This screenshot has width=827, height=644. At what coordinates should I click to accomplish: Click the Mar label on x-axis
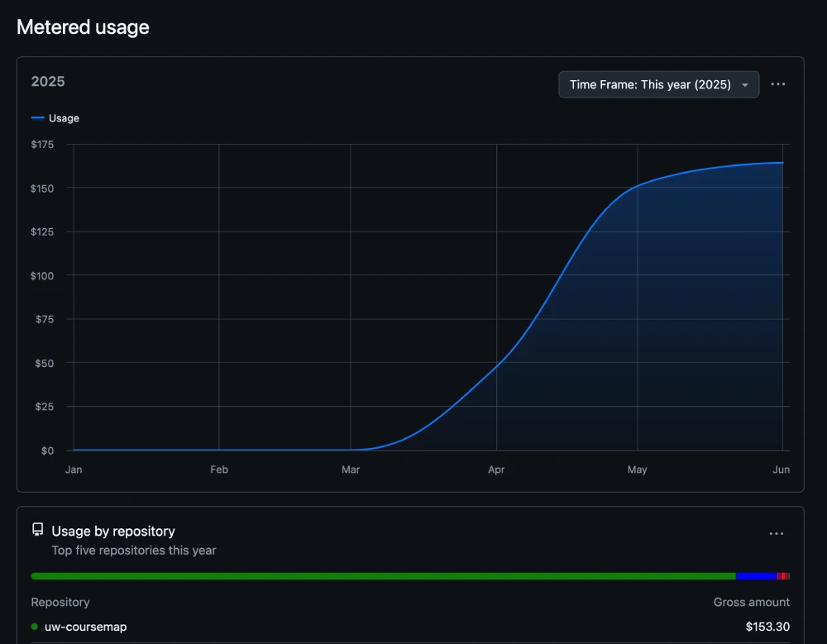pos(350,470)
